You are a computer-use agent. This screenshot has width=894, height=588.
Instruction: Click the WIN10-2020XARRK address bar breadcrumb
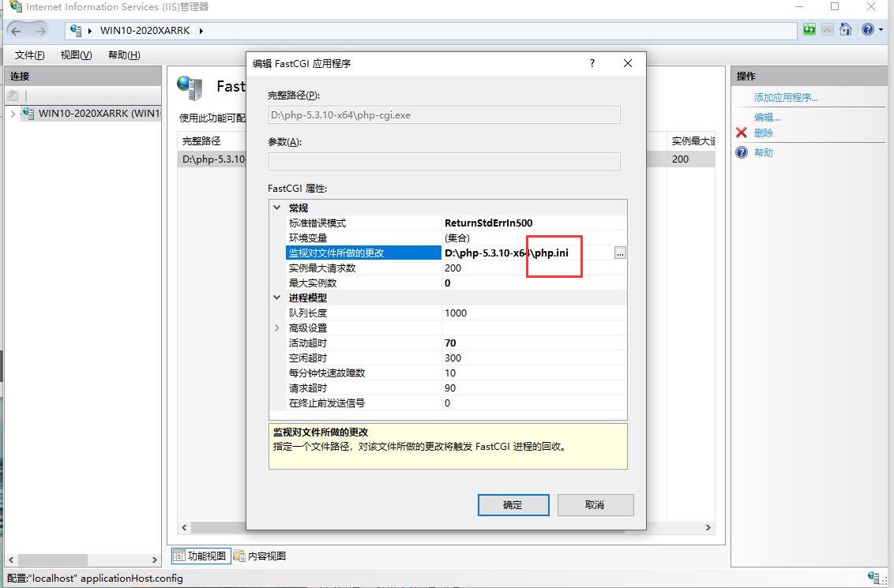coord(145,31)
